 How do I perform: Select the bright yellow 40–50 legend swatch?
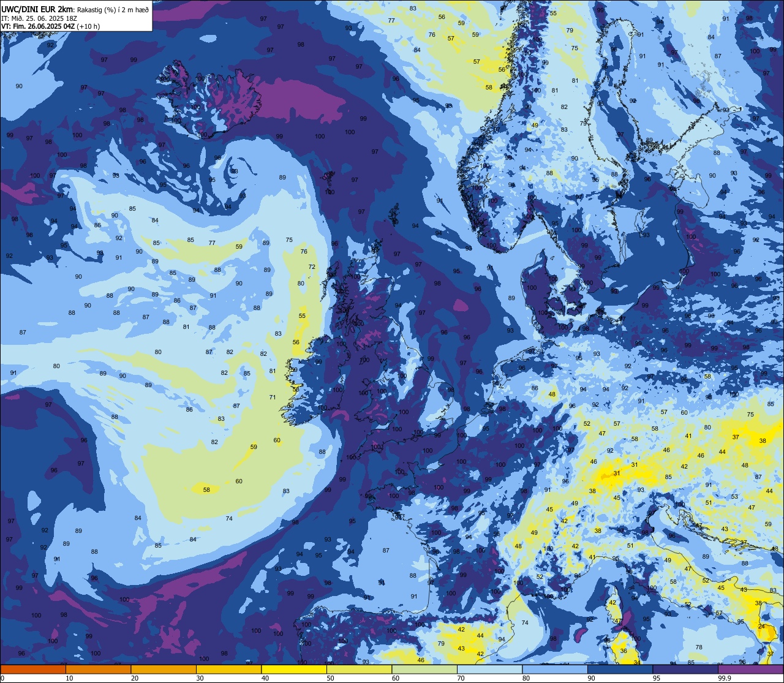294,669
